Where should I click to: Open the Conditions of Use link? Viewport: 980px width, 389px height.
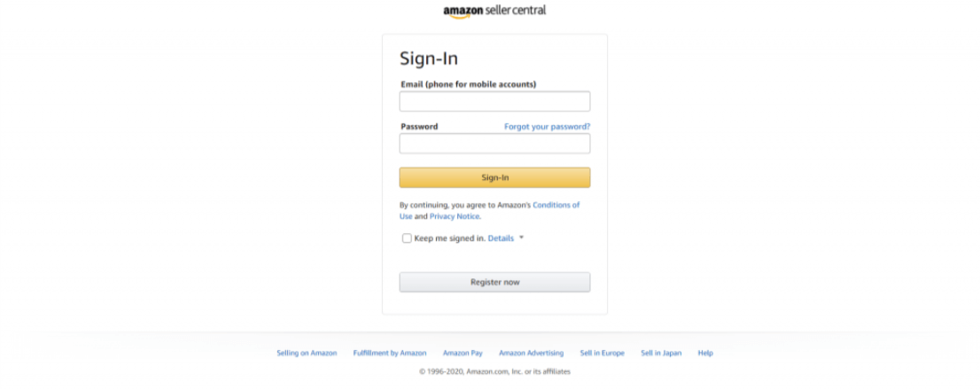point(489,210)
